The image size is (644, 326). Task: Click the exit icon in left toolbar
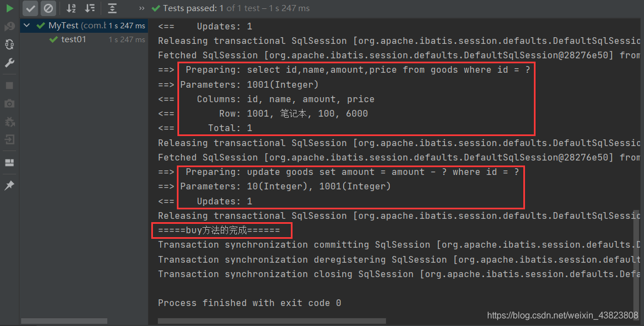(x=9, y=139)
